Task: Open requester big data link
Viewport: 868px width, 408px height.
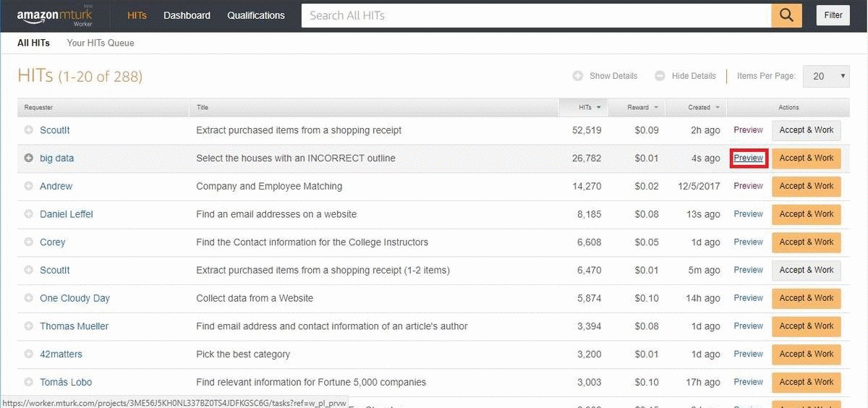Action: [56, 158]
